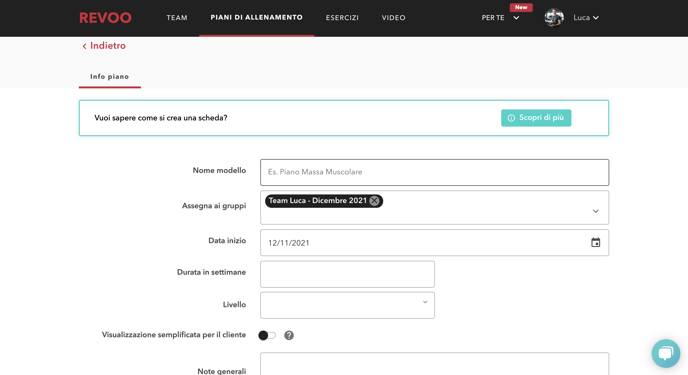Focus the Nome modello field
This screenshot has height=375, width=688.
pyautogui.click(x=434, y=172)
